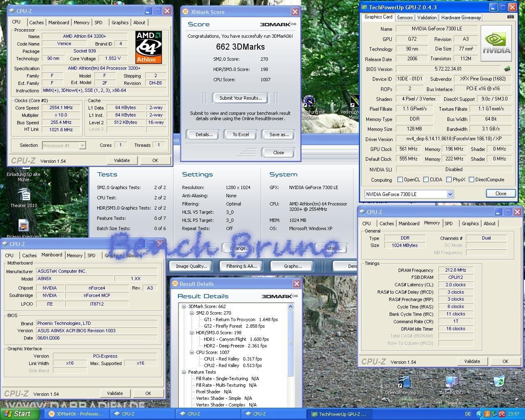Click the Filtering & AA... button
The height and width of the screenshot is (420, 525).
coord(242,266)
